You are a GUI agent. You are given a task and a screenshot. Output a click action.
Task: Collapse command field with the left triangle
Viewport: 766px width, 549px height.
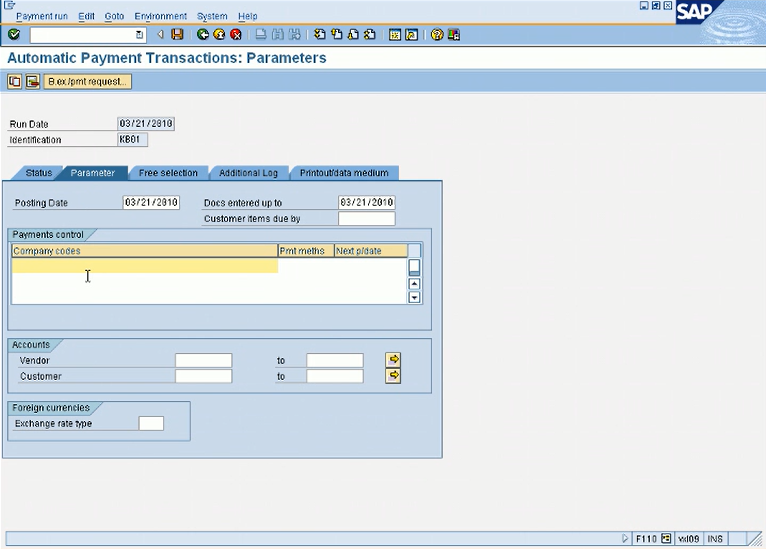coord(160,35)
